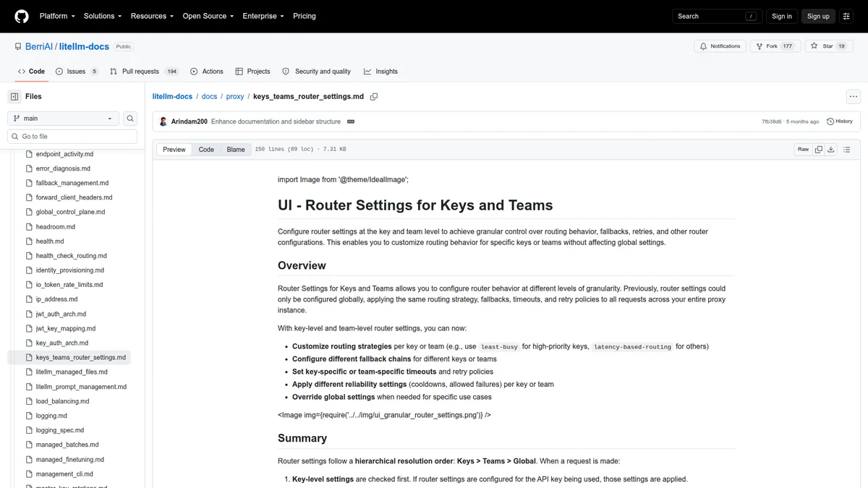The image size is (868, 488).
Task: Click the Sign up button
Action: click(x=818, y=16)
